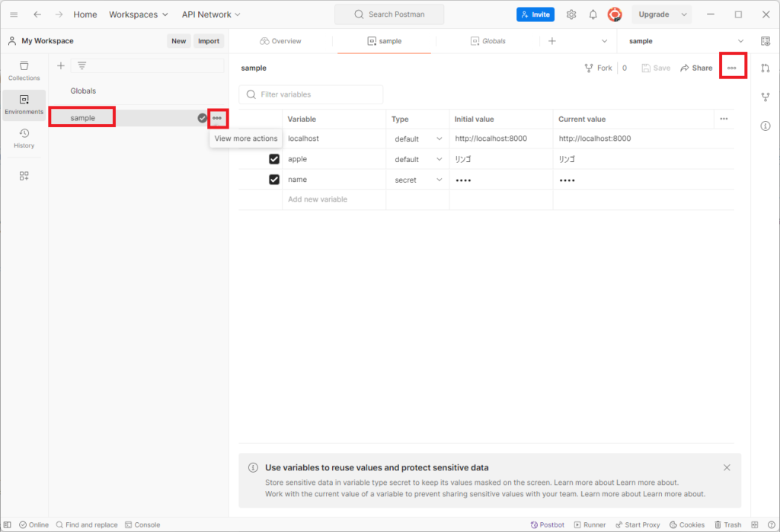Screen dimensions: 780x532
Task: Click Online status indicator
Action: tap(34, 524)
